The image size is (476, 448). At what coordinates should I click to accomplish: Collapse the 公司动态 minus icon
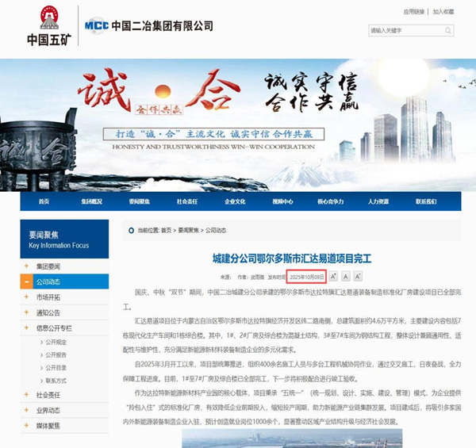pos(26,281)
